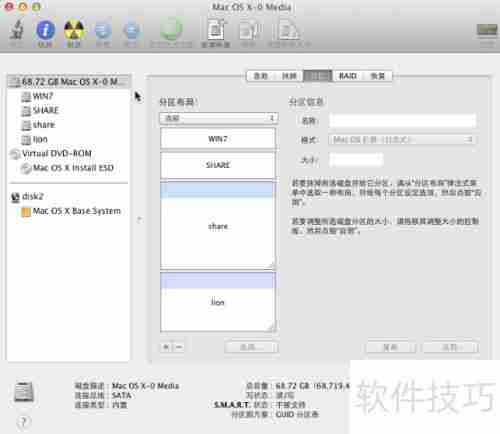Click the Options button below the partition layout
This screenshot has width=500, height=434.
[x=251, y=347]
